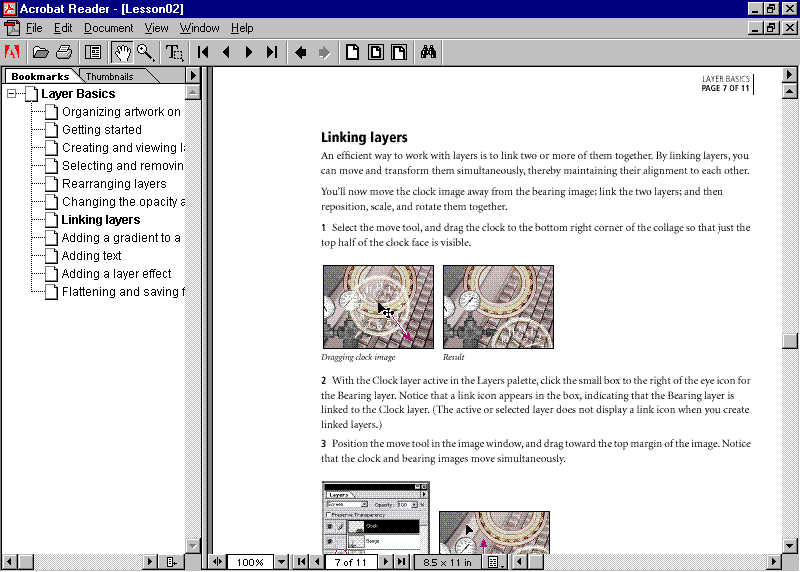Click the Go Back view arrow
Screen dimensions: 800x572
[301, 52]
